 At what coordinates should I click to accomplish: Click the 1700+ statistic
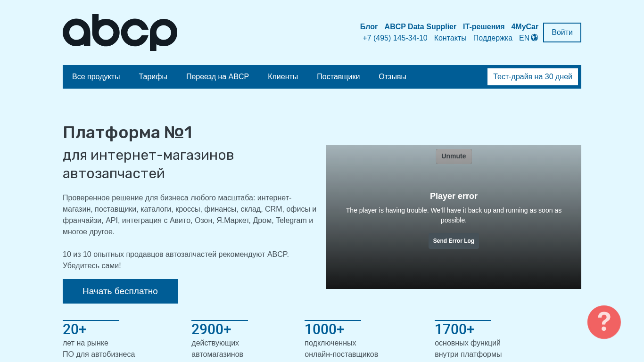click(454, 329)
